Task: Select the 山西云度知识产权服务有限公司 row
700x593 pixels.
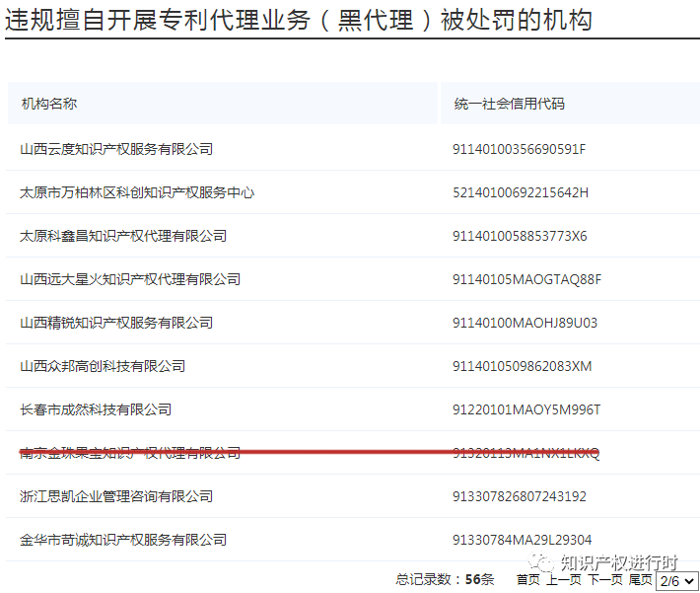Action: (116, 149)
